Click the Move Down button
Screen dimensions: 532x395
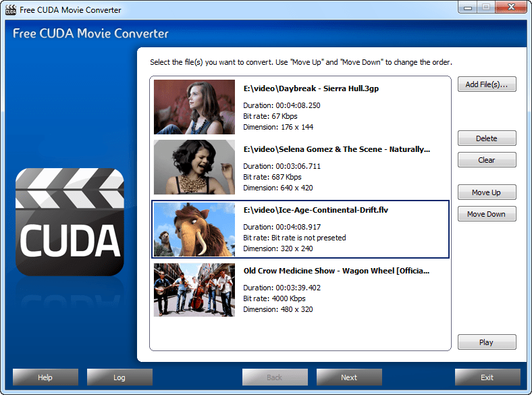pyautogui.click(x=487, y=214)
